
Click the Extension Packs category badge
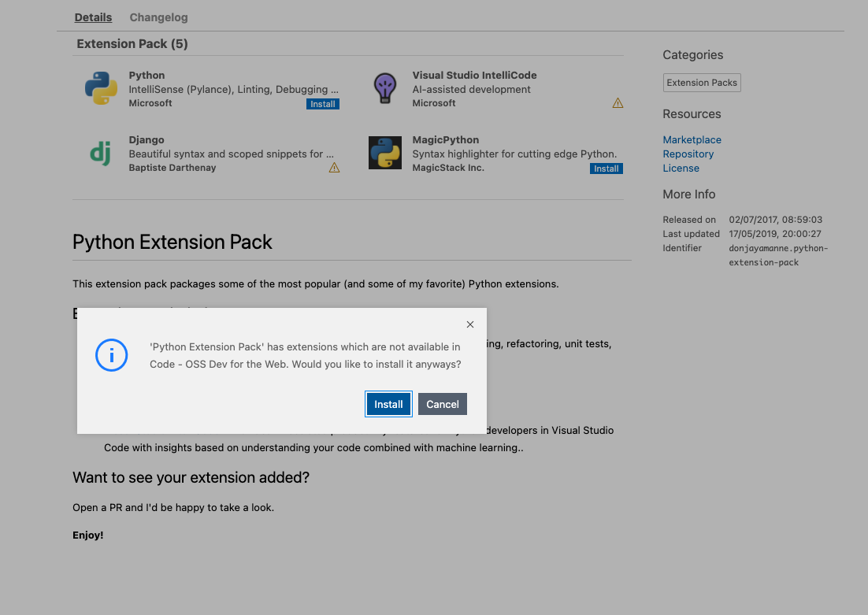701,82
